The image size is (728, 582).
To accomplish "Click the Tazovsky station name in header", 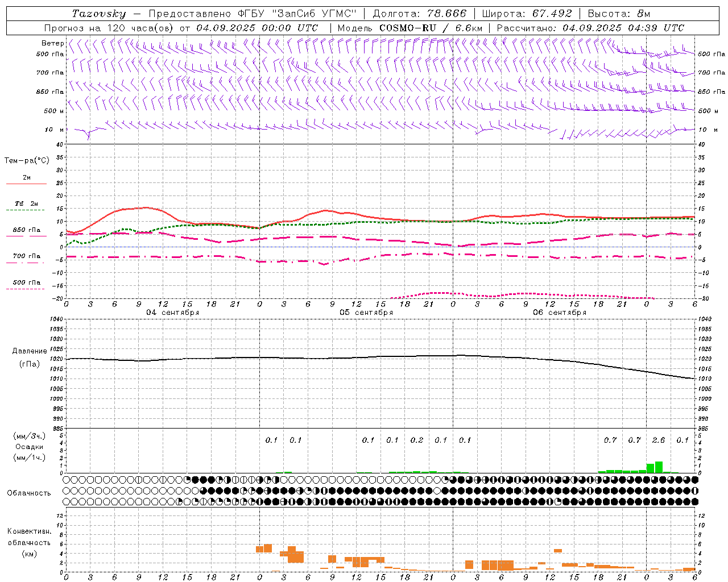I will coord(99,14).
